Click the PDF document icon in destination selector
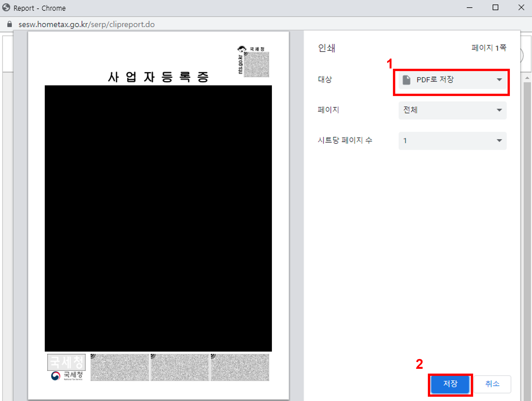The width and height of the screenshot is (532, 401). 406,80
